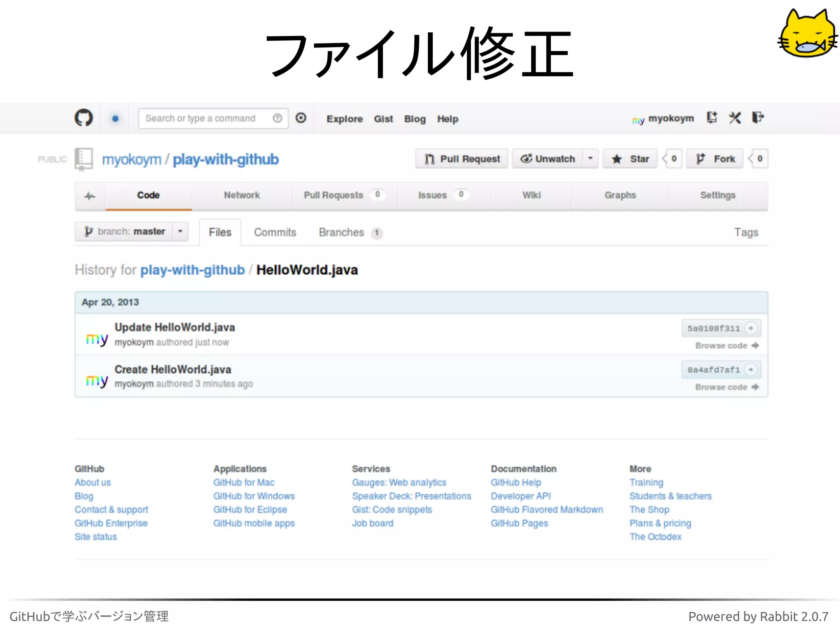This screenshot has width=840, height=630.
Task: Click myokoym owner link in repo title
Action: point(132,160)
